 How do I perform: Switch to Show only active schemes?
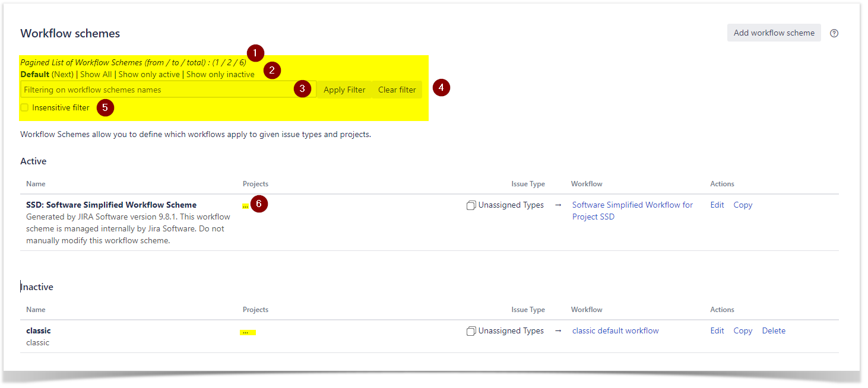pos(149,74)
